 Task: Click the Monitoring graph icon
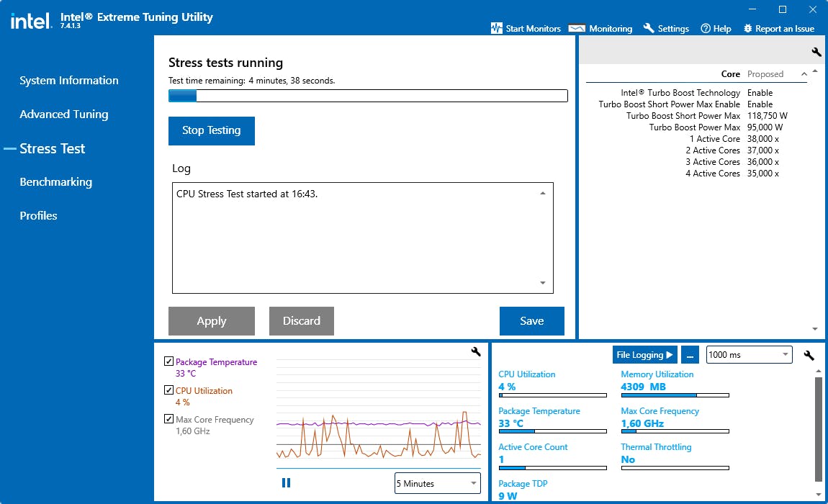pos(577,29)
